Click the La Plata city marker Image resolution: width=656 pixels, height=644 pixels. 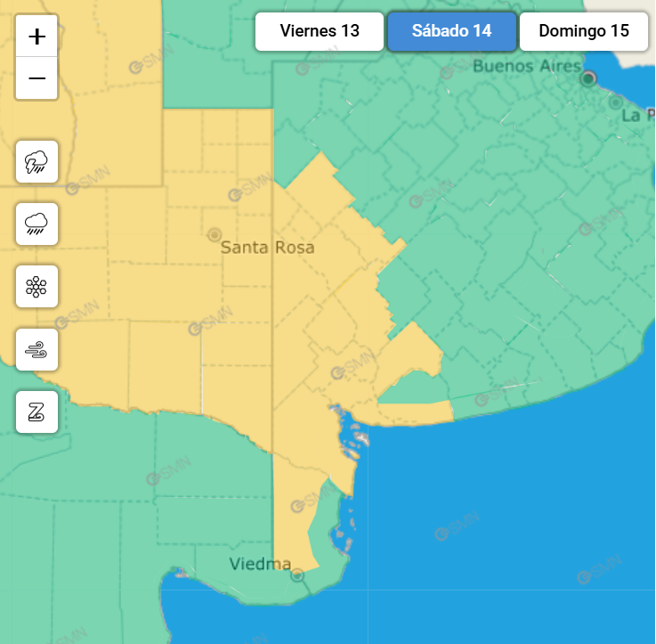click(x=615, y=102)
